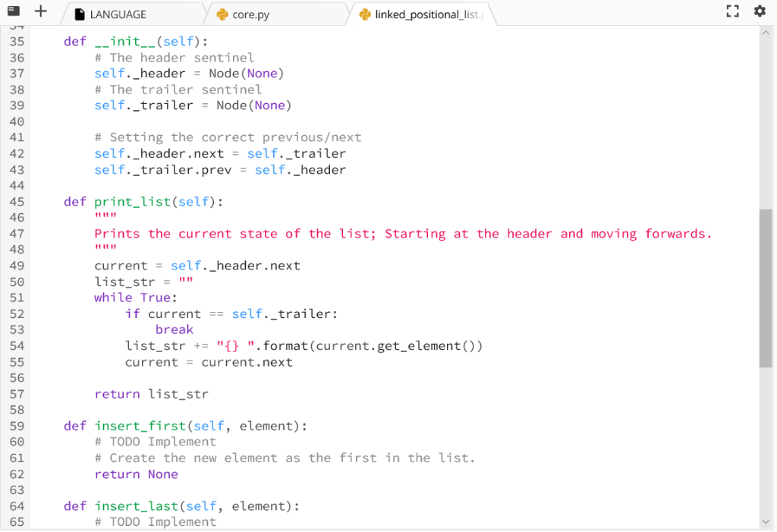Click the 'while True:' line

(x=136, y=297)
